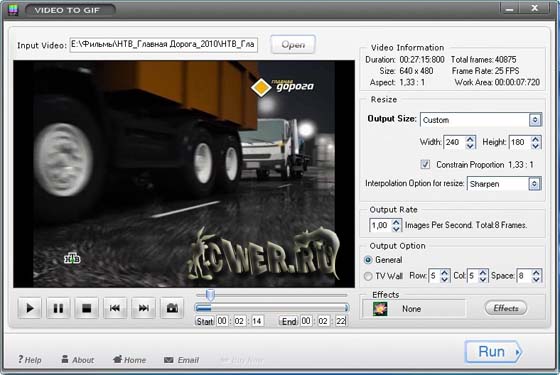Image resolution: width=560 pixels, height=375 pixels.
Task: Click the Email link
Action: (x=181, y=360)
